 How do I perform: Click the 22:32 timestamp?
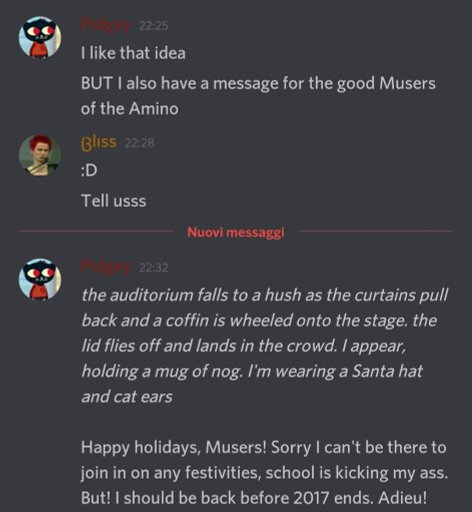click(153, 268)
